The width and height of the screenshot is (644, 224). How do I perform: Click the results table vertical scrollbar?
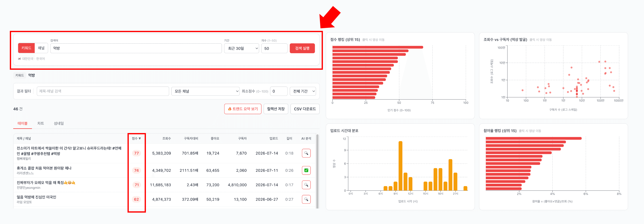click(317, 171)
